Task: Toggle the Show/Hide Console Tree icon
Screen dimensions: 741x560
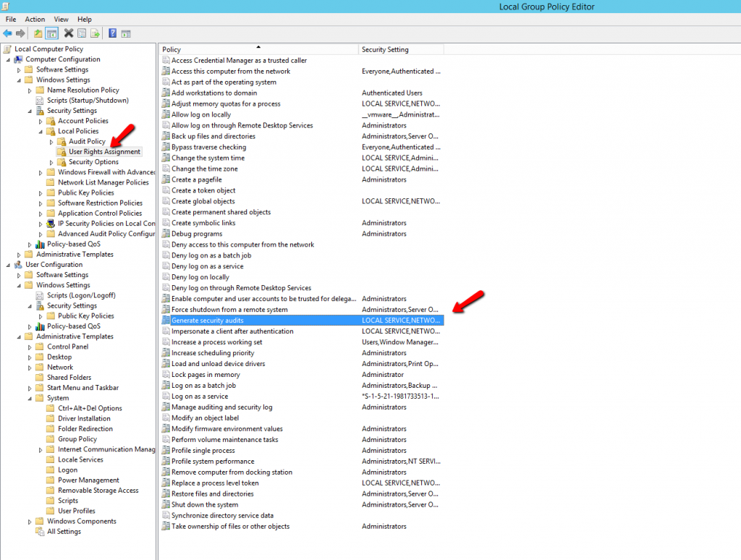Action: tap(51, 33)
